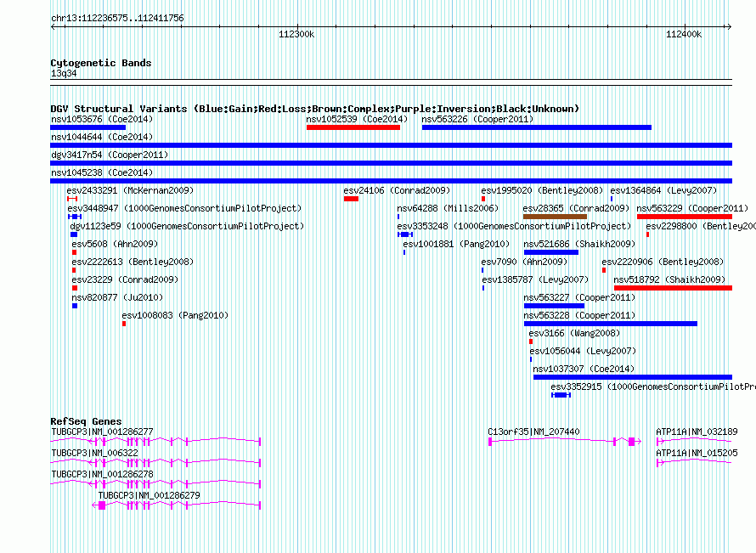Image resolution: width=756 pixels, height=553 pixels.
Task: Click the esv1056044 (Levy2007) label
Action: (x=583, y=351)
